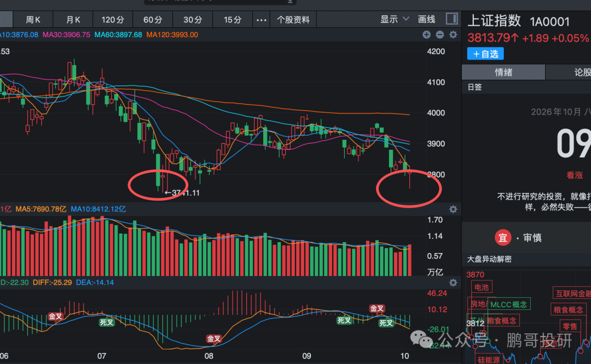
Task: Click the 宜 daily advice badge
Action: coord(503,238)
